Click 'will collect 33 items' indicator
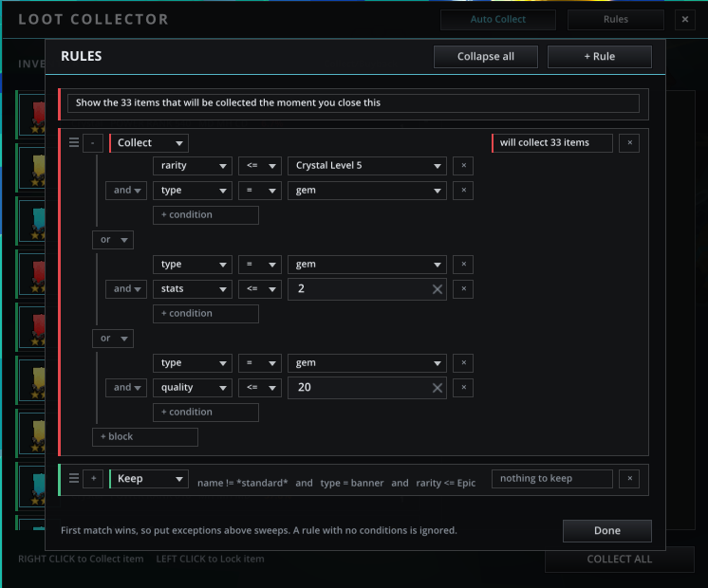Viewport: 708px width, 588px height. [x=552, y=143]
